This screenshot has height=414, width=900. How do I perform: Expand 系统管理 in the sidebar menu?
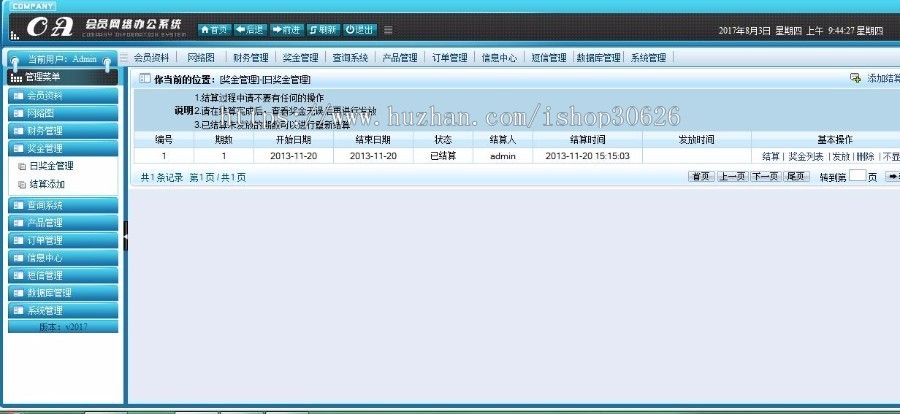click(63, 310)
